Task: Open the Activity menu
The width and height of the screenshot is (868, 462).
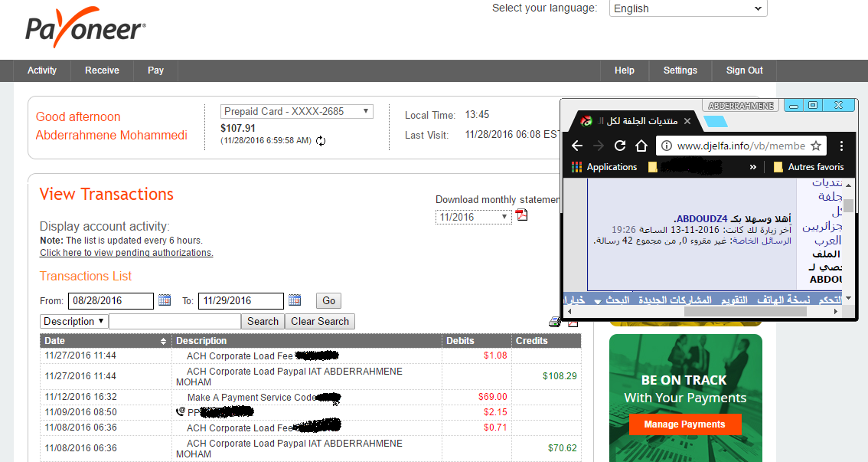Action: pyautogui.click(x=42, y=70)
